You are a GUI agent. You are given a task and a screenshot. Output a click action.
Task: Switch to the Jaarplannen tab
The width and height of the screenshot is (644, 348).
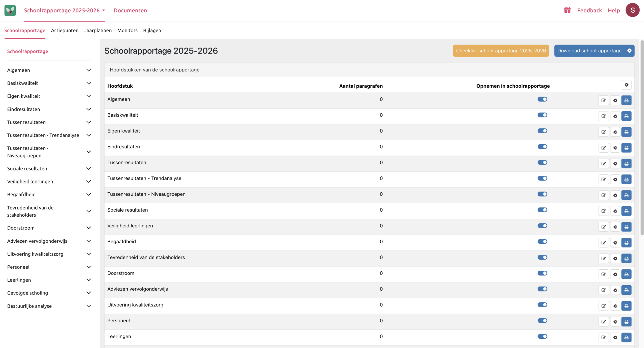click(98, 30)
